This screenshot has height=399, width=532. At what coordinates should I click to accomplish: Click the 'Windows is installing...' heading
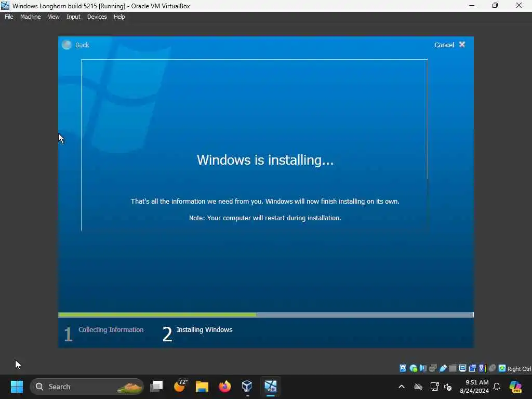point(265,160)
